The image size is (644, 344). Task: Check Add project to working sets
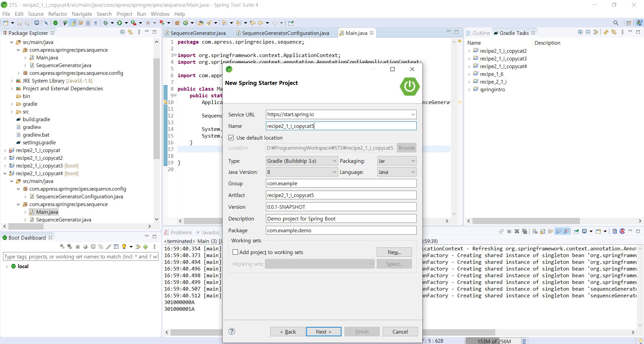(x=235, y=252)
